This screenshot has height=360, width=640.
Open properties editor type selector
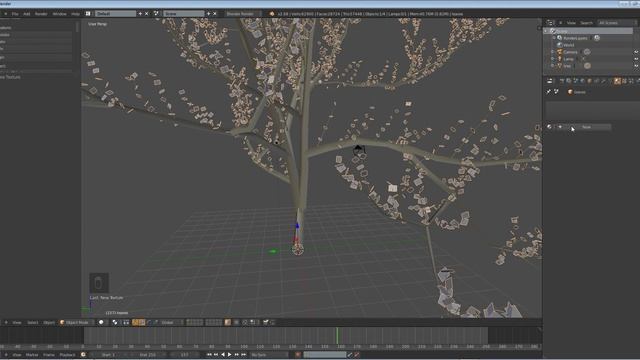click(550, 81)
